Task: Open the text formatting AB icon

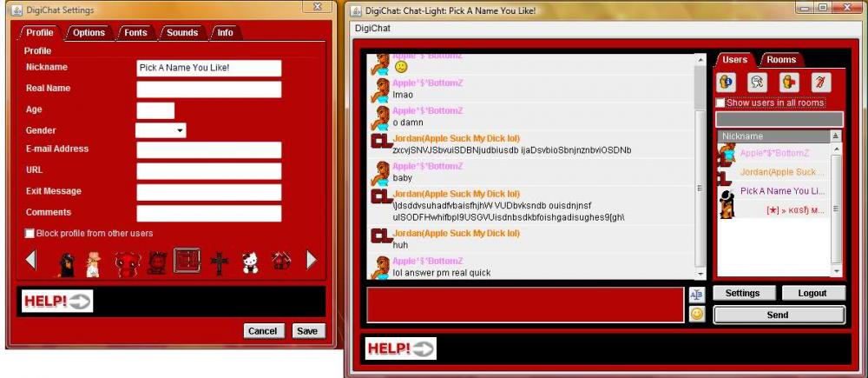Action: pyautogui.click(x=696, y=295)
